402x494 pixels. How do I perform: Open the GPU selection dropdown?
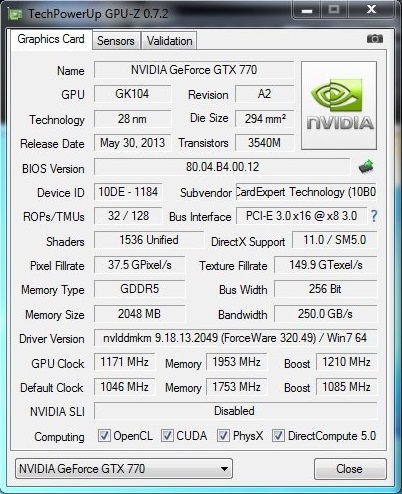coord(124,469)
